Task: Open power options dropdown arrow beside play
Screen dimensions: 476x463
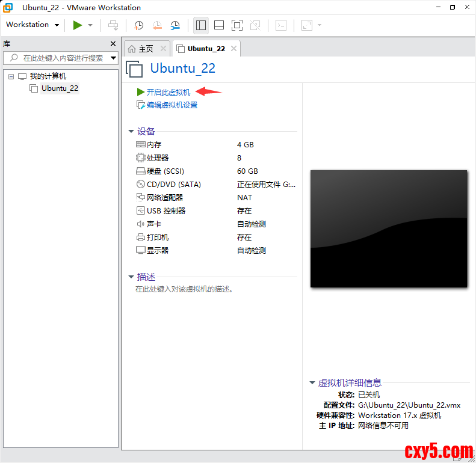Action: [x=90, y=25]
